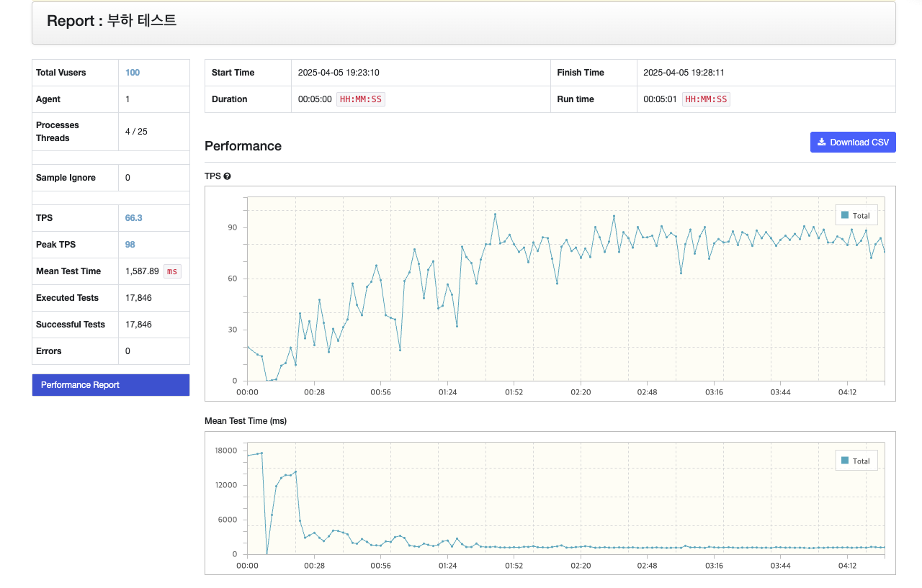Click the Total Vusers value 100
Image resolution: width=922 pixels, height=588 pixels.
click(133, 73)
